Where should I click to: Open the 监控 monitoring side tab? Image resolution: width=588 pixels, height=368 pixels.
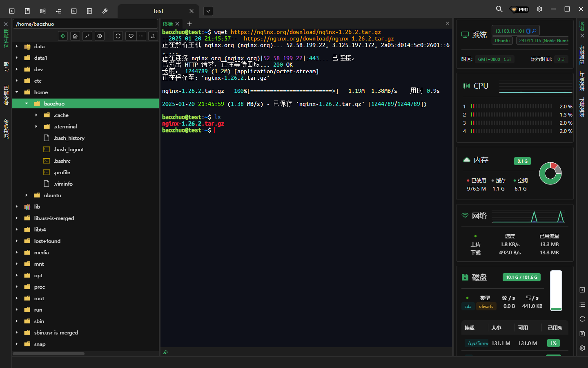click(582, 26)
